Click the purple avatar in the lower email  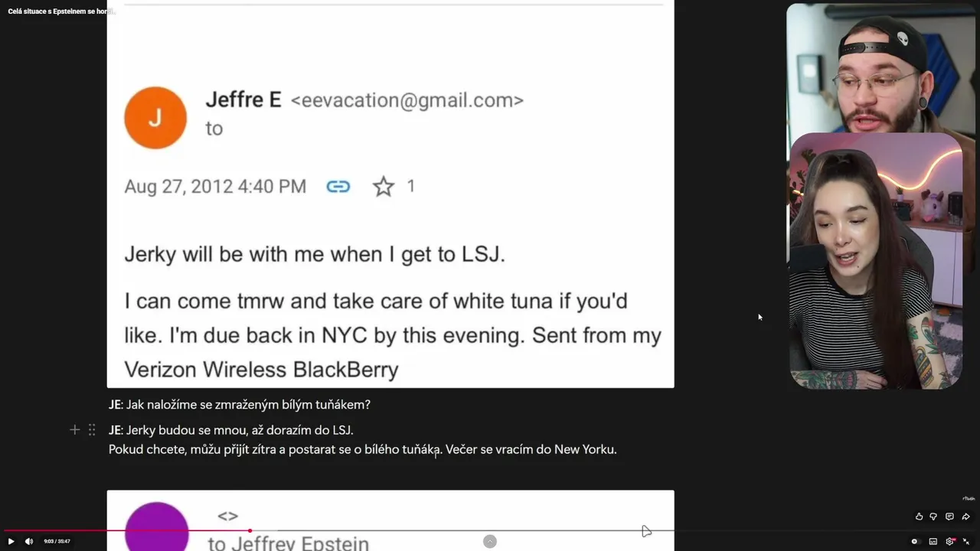[x=157, y=527]
